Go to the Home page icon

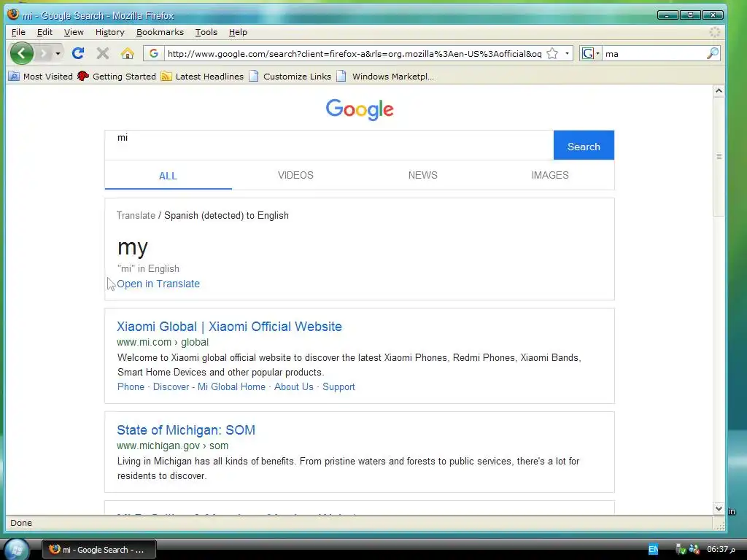127,53
